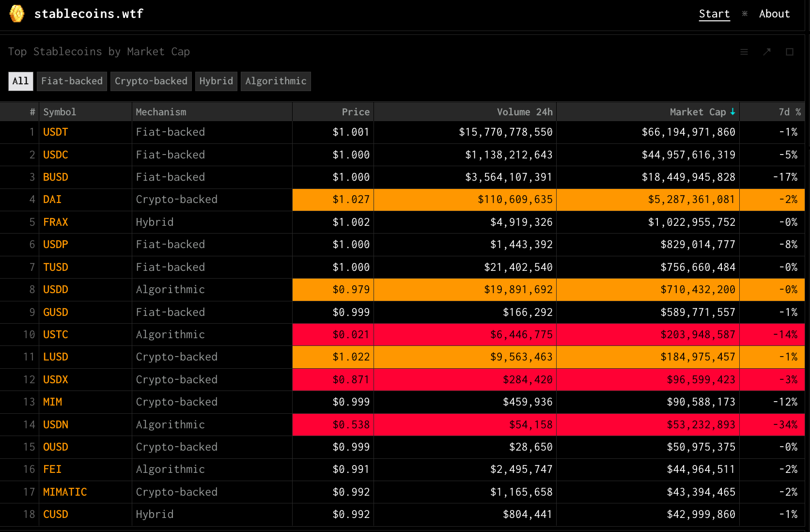Filter by Algorithmic stablecoins
Viewport: 810px width, 532px height.
[x=276, y=81]
